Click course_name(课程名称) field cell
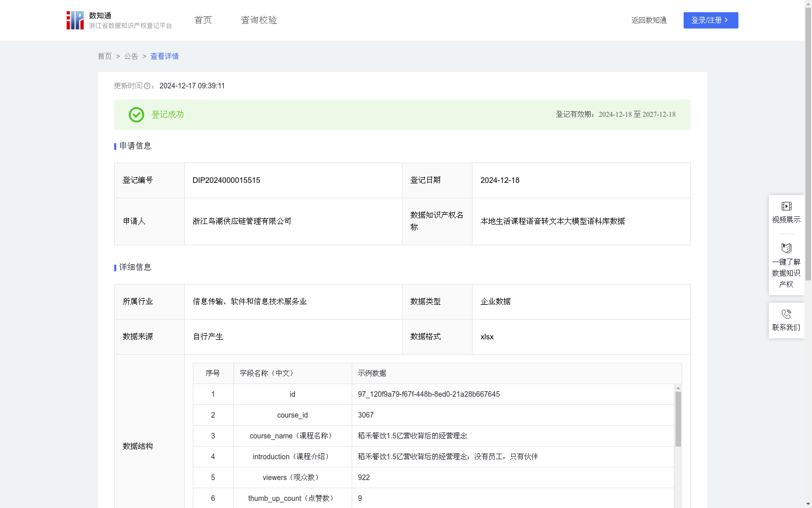The height and width of the screenshot is (508, 812). point(293,436)
